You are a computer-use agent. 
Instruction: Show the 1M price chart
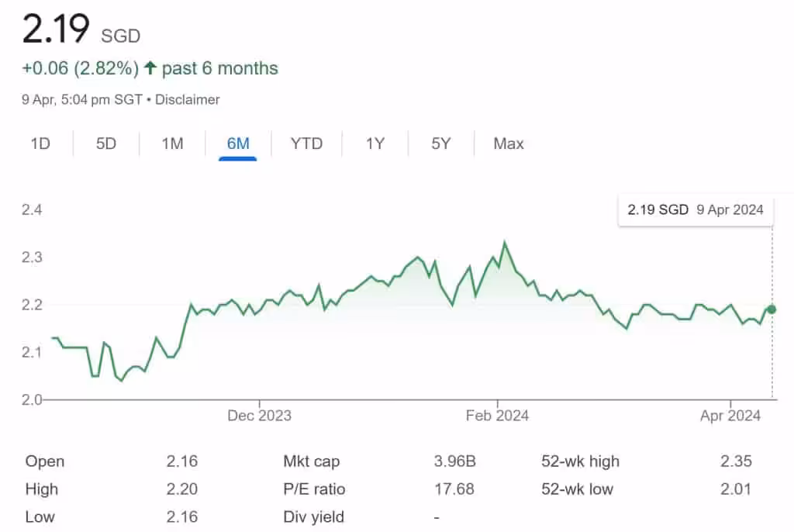click(172, 144)
